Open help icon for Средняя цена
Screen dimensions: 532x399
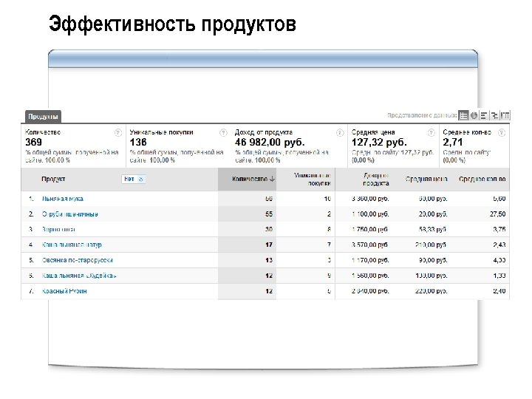(432, 133)
